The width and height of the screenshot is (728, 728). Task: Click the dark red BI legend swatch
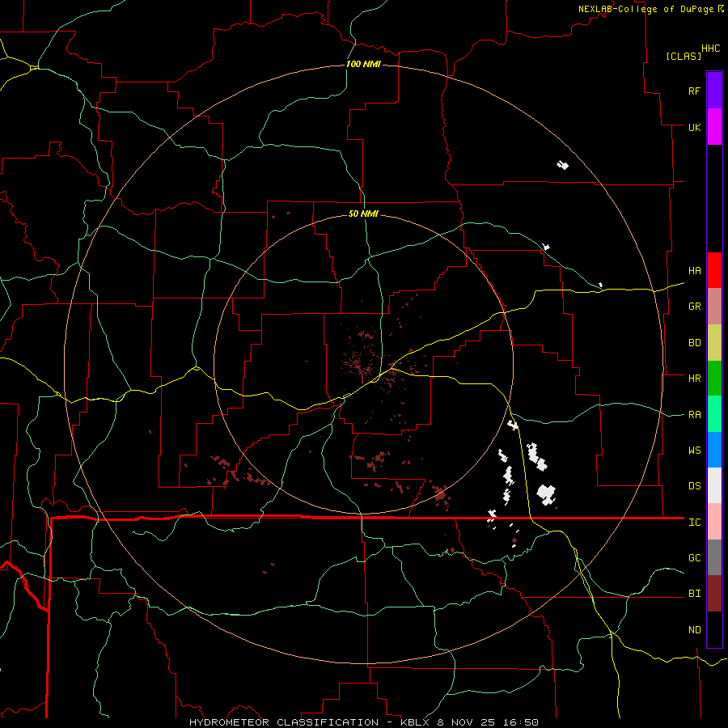coord(714,594)
